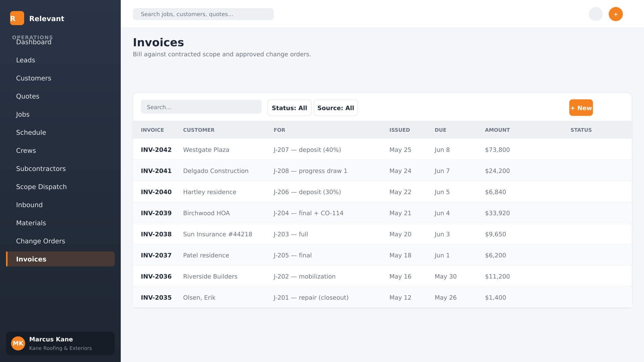The image size is (644, 362).
Task: Open invoice INV-2041
Action: [156, 171]
